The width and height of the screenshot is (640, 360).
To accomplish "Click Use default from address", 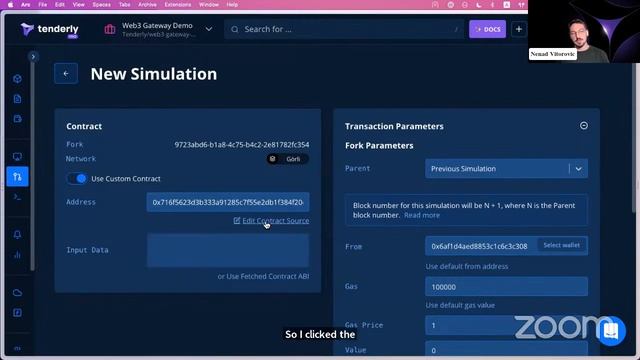I will pos(467,266).
